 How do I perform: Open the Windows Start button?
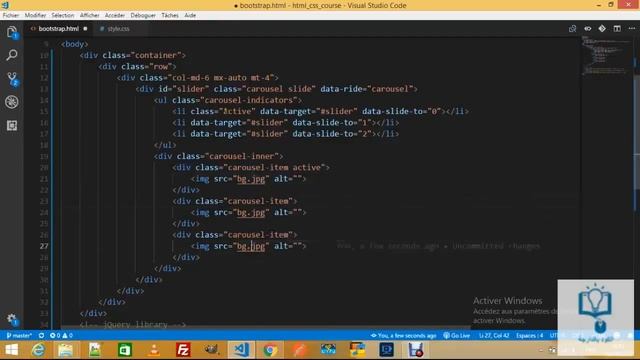(12, 350)
